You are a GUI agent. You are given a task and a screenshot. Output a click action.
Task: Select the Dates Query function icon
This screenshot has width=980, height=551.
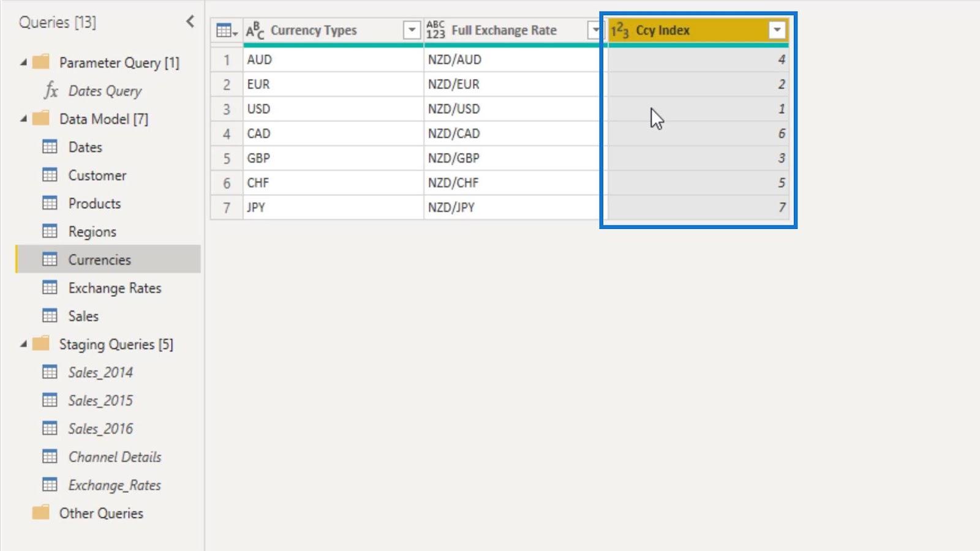51,91
